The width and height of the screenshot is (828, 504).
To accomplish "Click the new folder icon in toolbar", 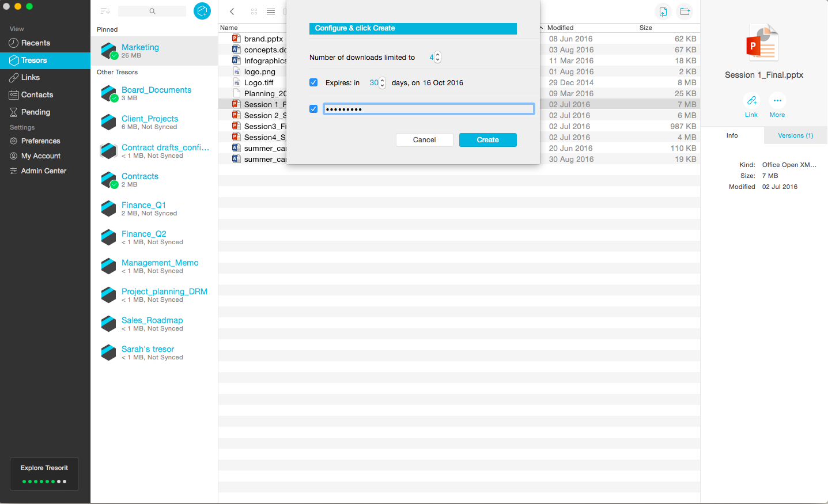I will 685,12.
